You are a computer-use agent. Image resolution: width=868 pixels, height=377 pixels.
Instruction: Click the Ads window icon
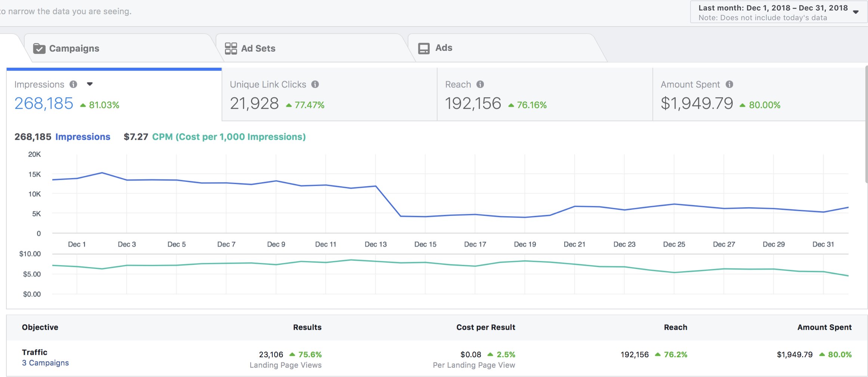pyautogui.click(x=424, y=48)
